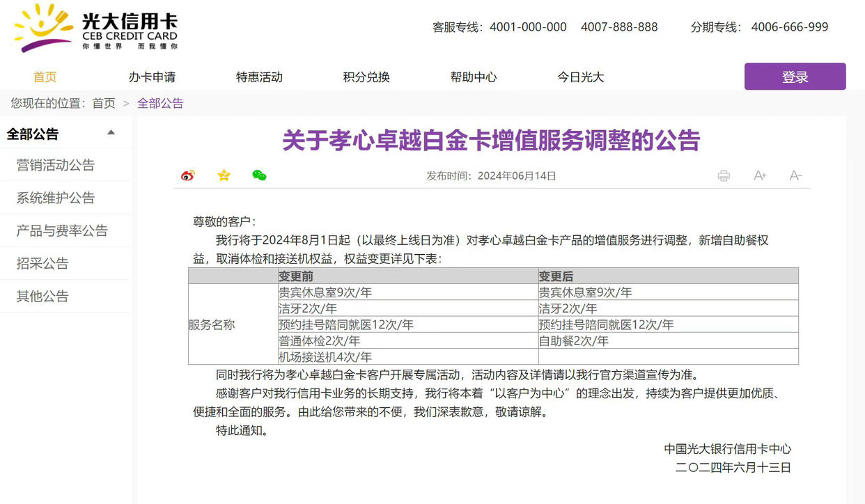This screenshot has width=865, height=504.
Task: Click the CEB Credit Card logo
Action: pos(96,28)
